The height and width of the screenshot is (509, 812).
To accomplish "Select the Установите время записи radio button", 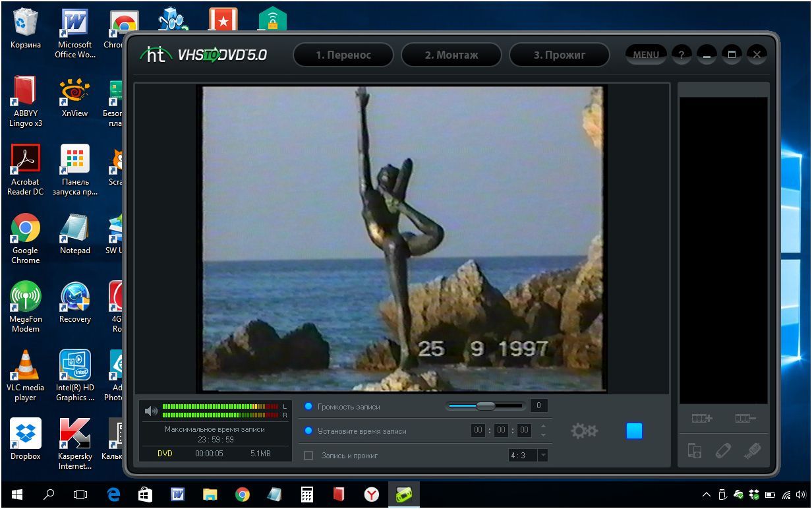I will pyautogui.click(x=308, y=431).
